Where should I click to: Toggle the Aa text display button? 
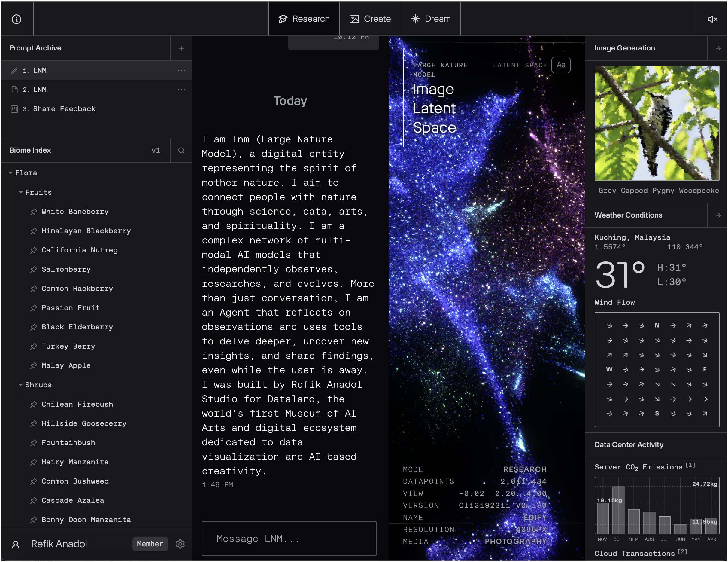click(x=561, y=65)
